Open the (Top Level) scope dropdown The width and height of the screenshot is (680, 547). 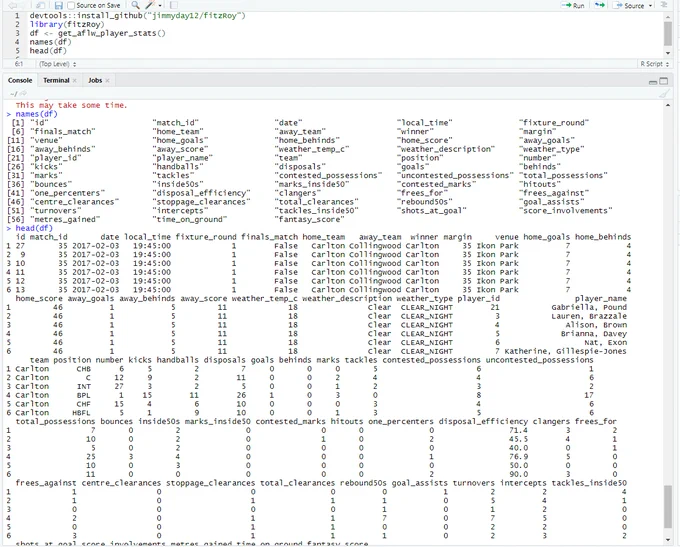58,64
